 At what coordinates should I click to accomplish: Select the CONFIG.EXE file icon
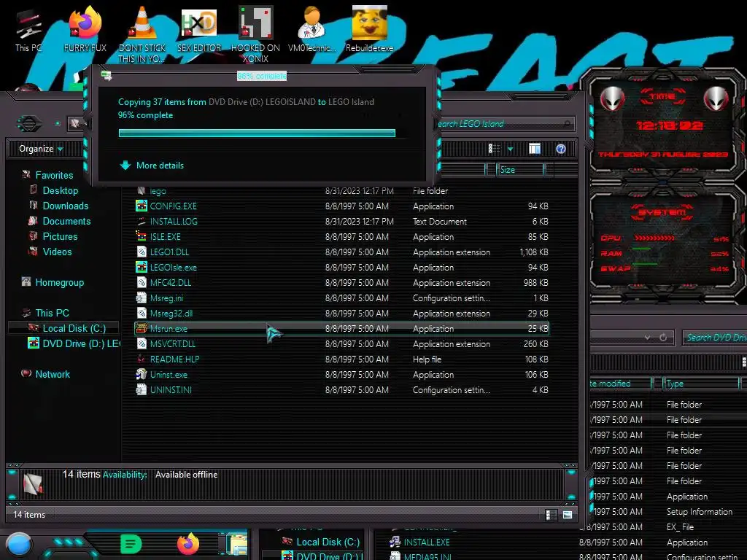(x=142, y=206)
